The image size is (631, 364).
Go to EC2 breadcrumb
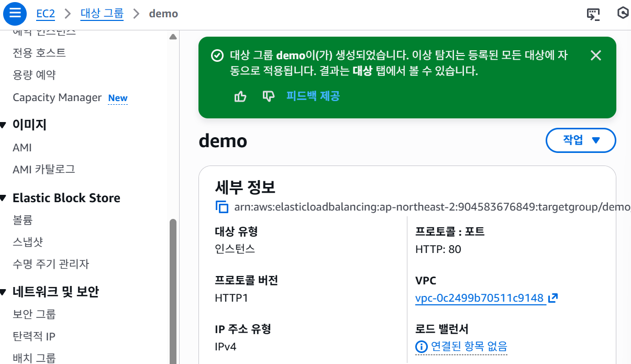point(46,14)
